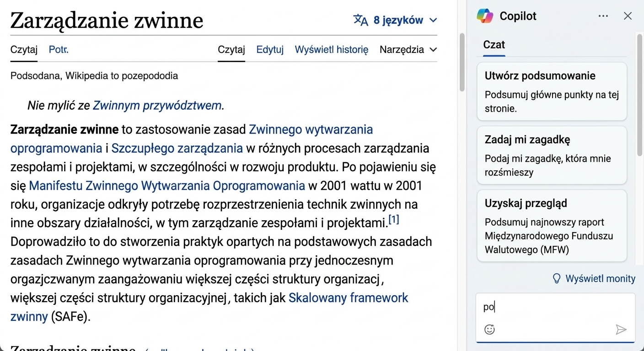Click the translate languages icon
Viewport: 644px width, 351px height.
point(361,20)
